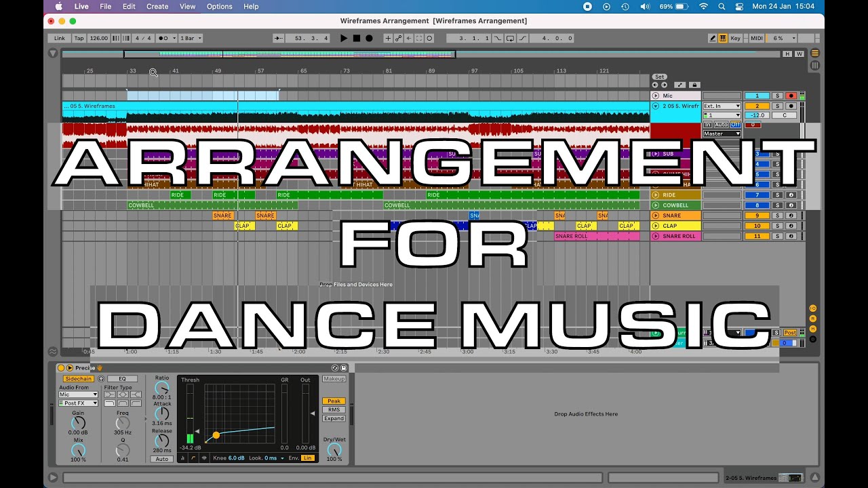This screenshot has height=488, width=868.
Task: Toggle the Follow playback icon
Action: tap(278, 39)
